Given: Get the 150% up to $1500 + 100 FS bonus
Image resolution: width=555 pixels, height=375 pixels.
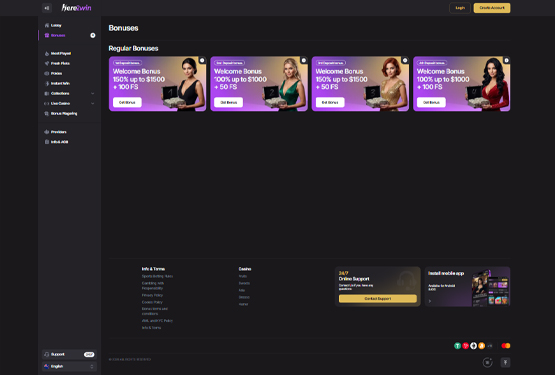Looking at the screenshot, I should point(127,102).
